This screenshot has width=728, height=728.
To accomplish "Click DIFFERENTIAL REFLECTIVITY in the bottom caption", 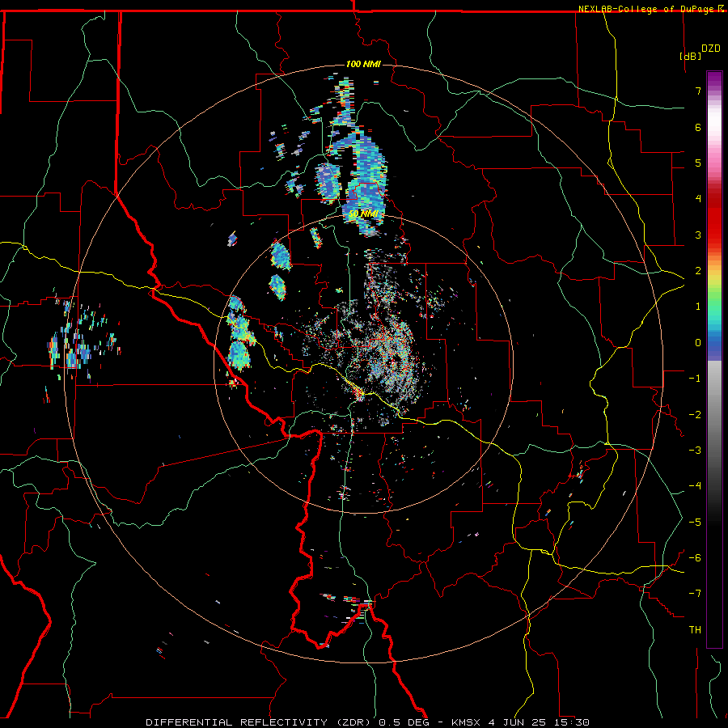I will coord(237,722).
